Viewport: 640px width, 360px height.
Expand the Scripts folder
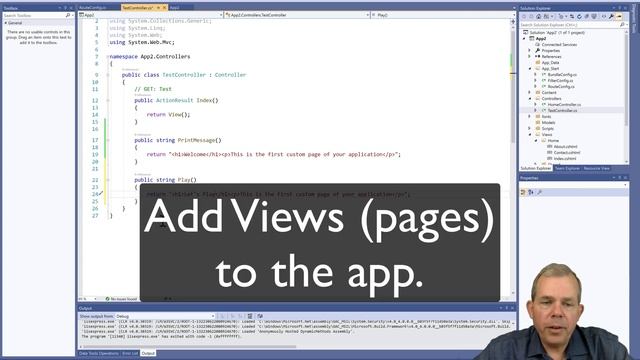(530, 128)
